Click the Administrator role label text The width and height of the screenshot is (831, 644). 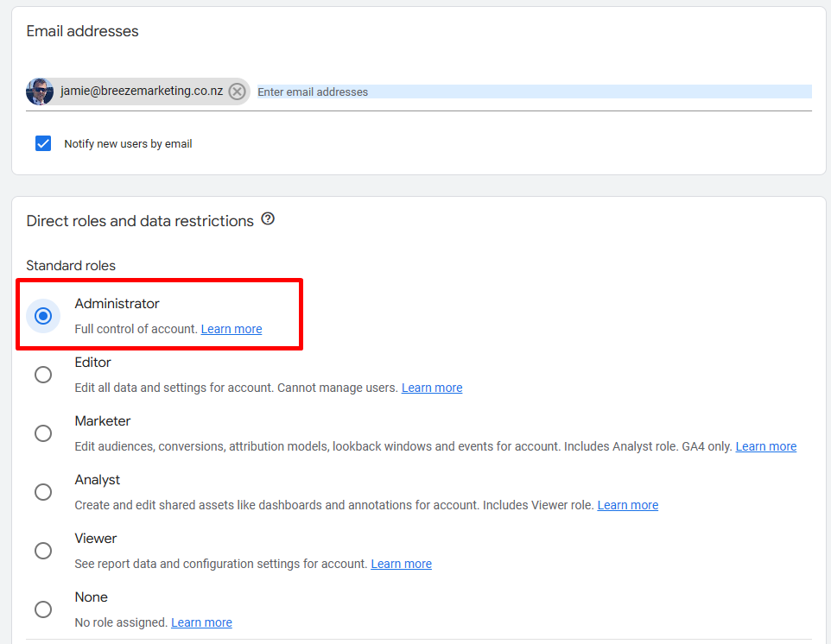(117, 304)
